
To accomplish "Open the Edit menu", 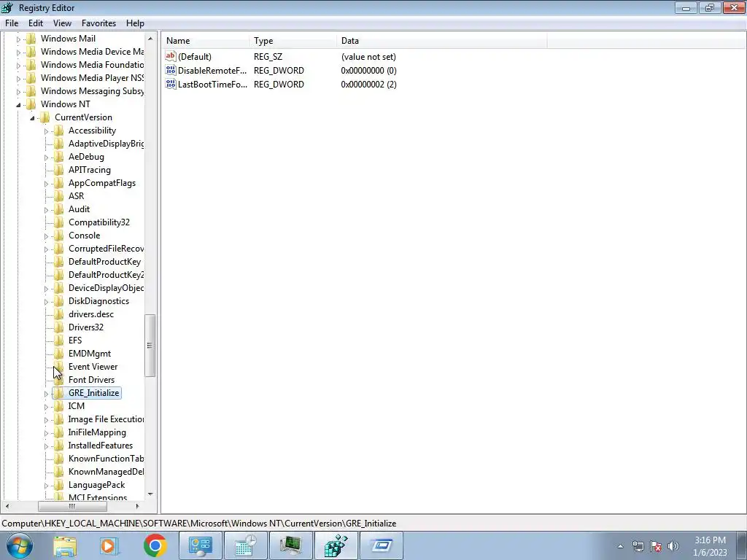I will pyautogui.click(x=36, y=23).
